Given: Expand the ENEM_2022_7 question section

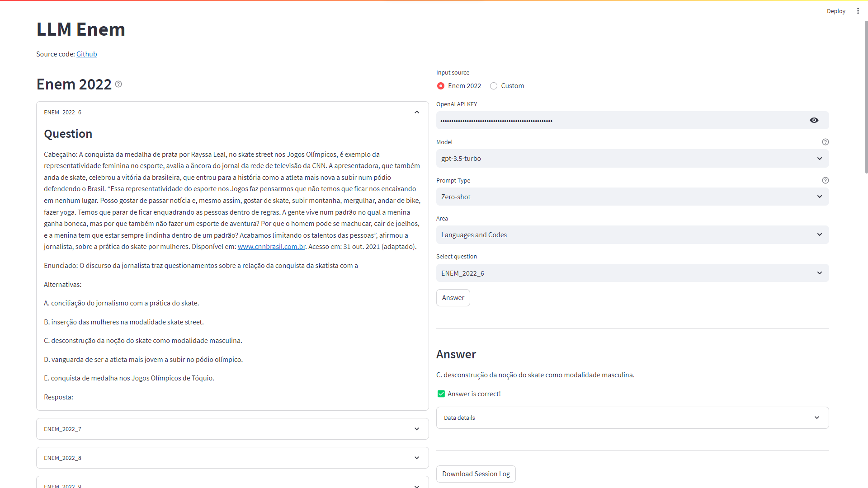Looking at the screenshot, I should [x=232, y=429].
